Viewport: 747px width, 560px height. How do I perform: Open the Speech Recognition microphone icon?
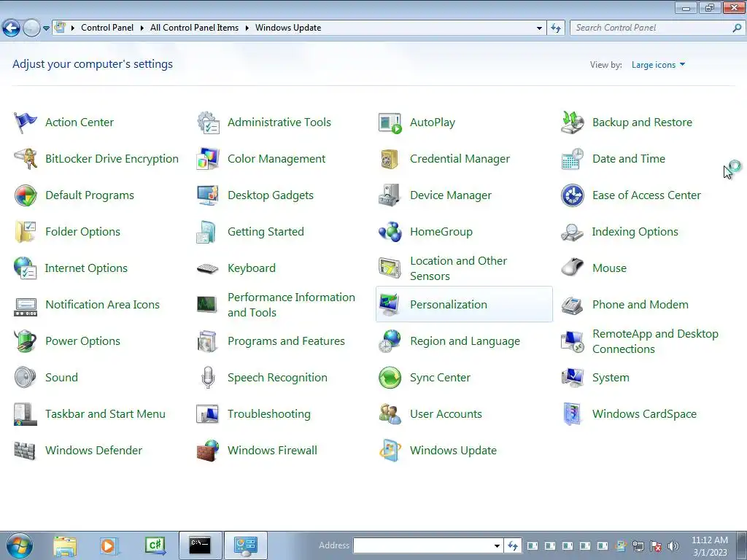208,378
